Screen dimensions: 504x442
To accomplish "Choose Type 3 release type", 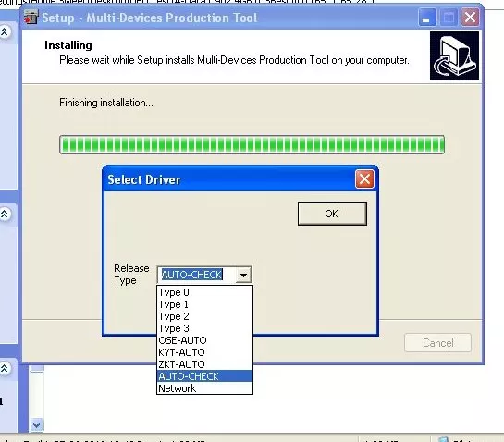I will pos(204,328).
